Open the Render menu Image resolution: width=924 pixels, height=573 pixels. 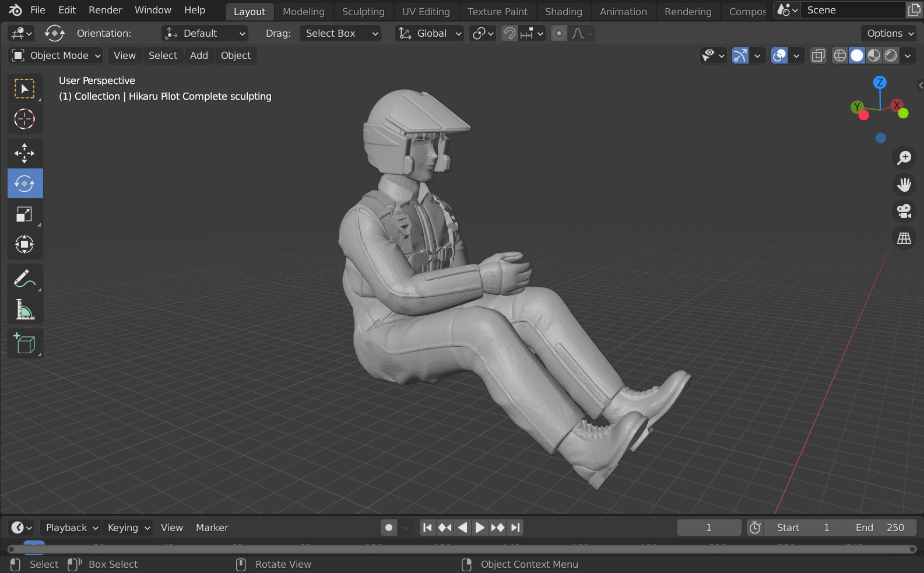106,10
